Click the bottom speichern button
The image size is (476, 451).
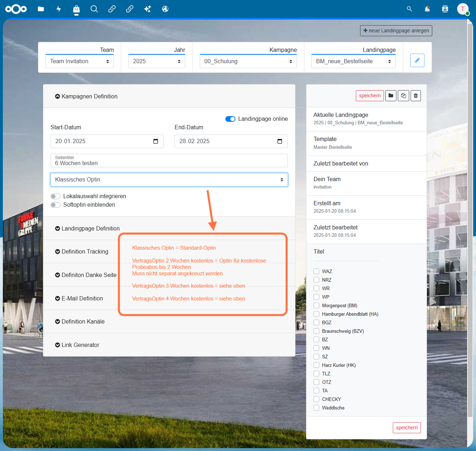click(407, 428)
